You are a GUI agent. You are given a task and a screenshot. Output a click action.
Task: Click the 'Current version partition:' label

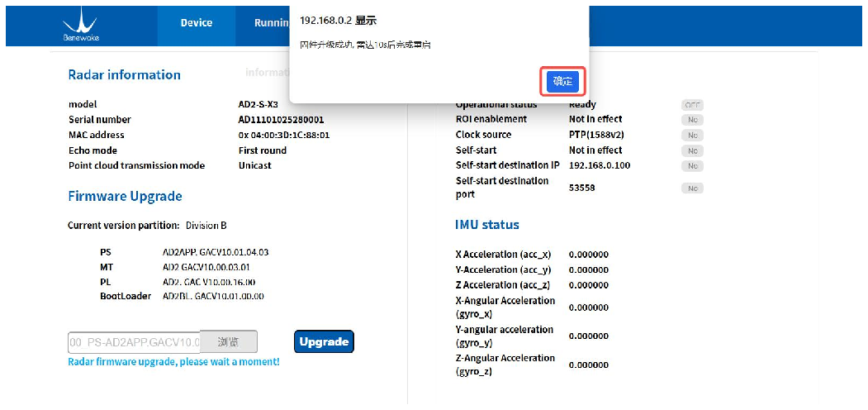coord(124,226)
